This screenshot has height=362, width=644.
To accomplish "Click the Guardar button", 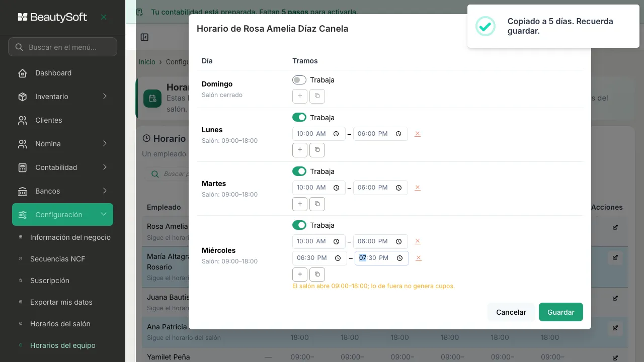I will click(561, 312).
